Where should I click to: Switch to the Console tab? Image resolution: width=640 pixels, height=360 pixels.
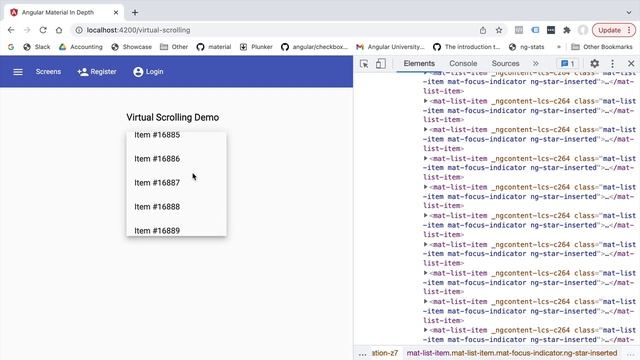[463, 64]
